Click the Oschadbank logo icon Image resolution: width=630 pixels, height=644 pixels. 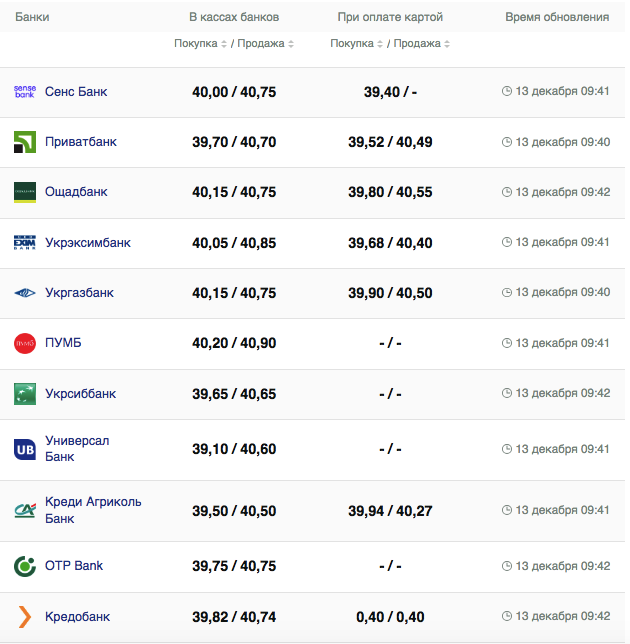point(25,192)
